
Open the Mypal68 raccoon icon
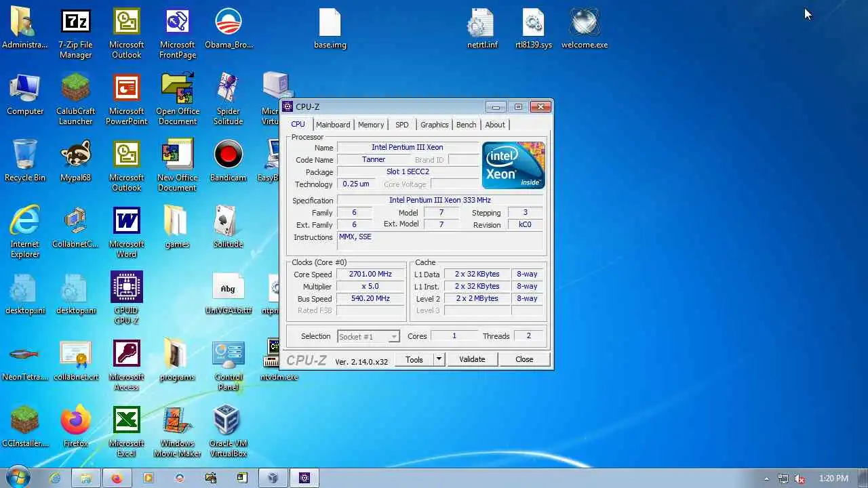coord(75,161)
